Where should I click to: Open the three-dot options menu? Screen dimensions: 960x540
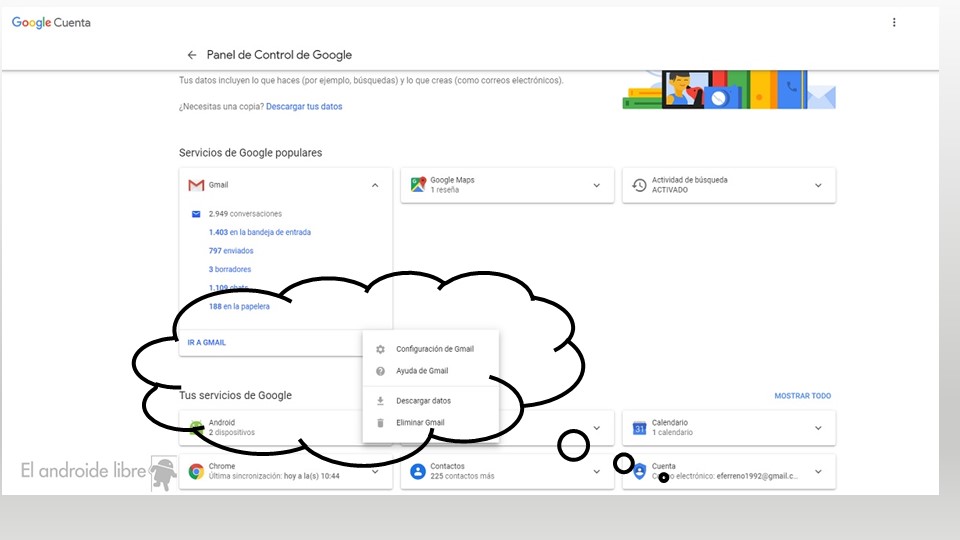coord(894,23)
